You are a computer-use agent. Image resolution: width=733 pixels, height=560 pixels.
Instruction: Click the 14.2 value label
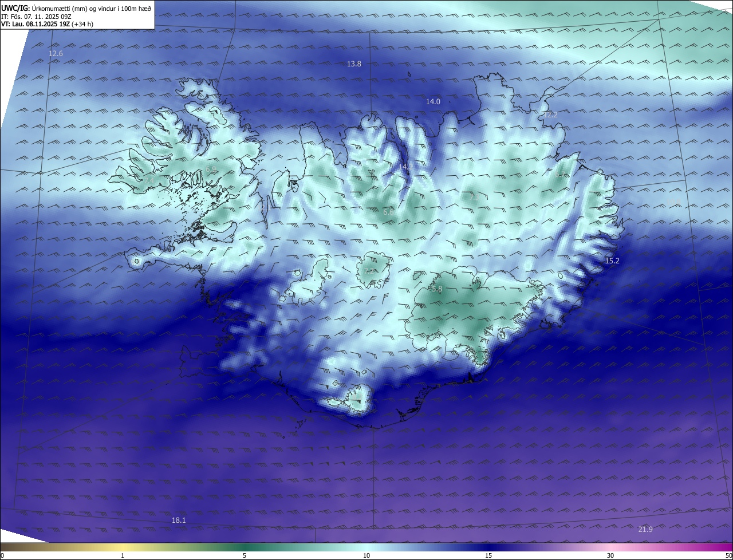pyautogui.click(x=406, y=167)
